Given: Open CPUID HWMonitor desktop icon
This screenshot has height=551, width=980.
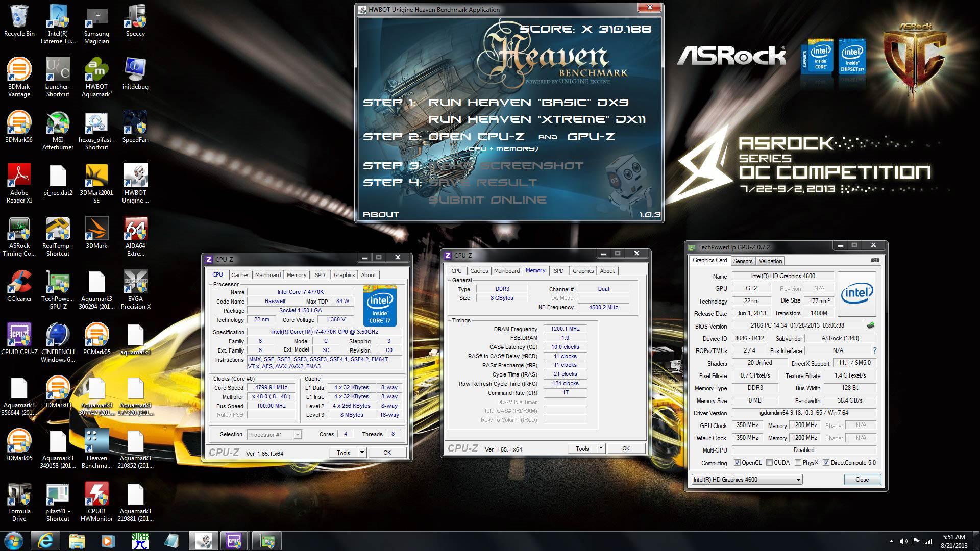Looking at the screenshot, I should click(x=96, y=502).
